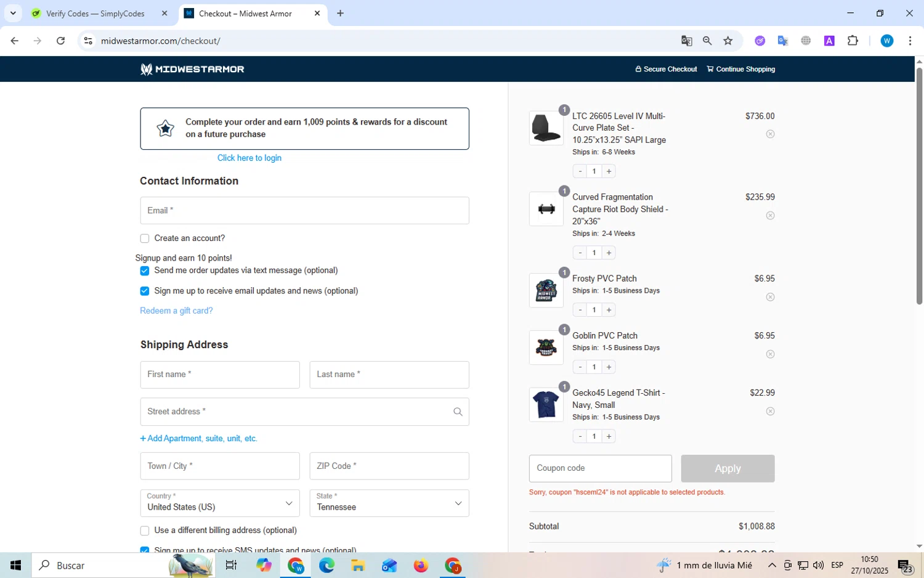Image resolution: width=924 pixels, height=578 pixels.
Task: Open the Windows Start menu
Action: [15, 565]
